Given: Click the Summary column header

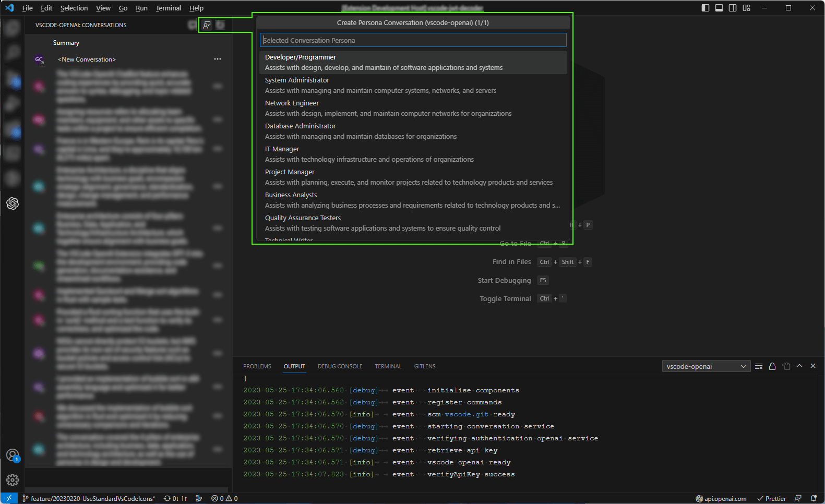Looking at the screenshot, I should tap(66, 43).
